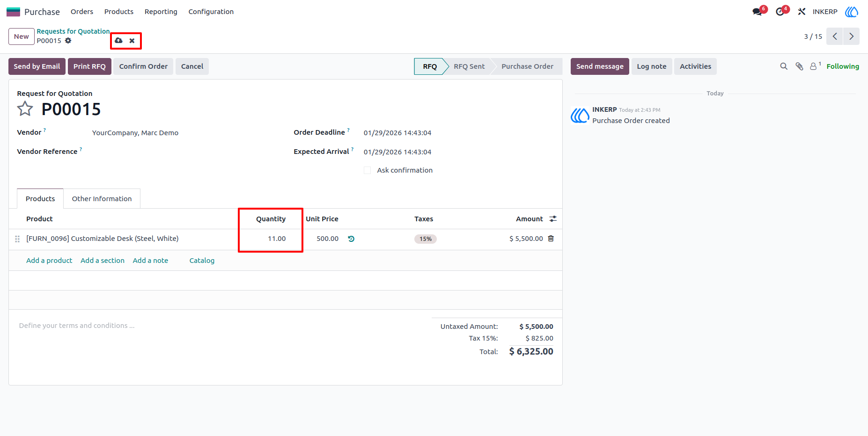Viewport: 868px width, 436px height.
Task: Reset unit price with refresh icon
Action: pos(351,239)
